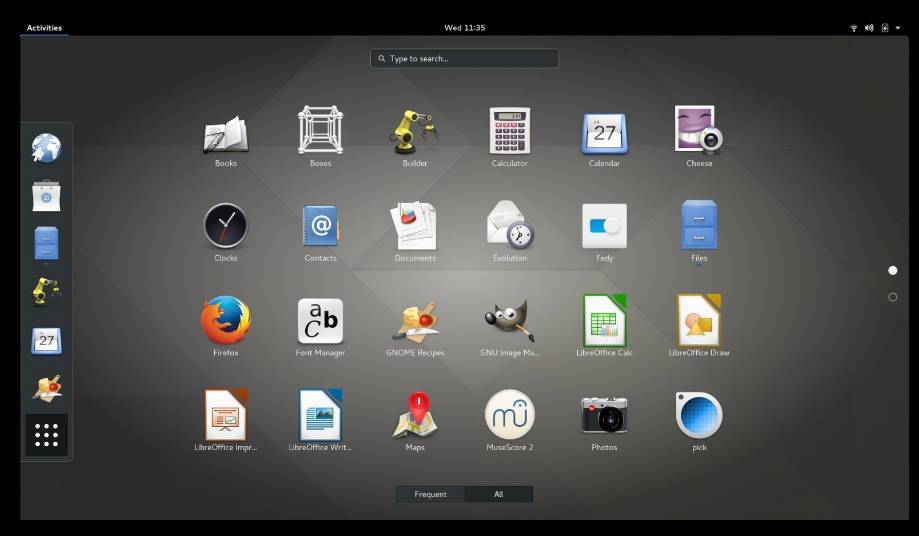Launch Builder from the dash
The height and width of the screenshot is (536, 919).
(46, 291)
